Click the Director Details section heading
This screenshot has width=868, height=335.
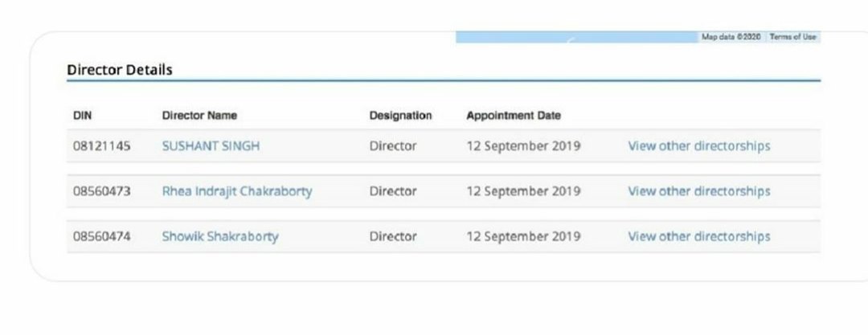(120, 70)
